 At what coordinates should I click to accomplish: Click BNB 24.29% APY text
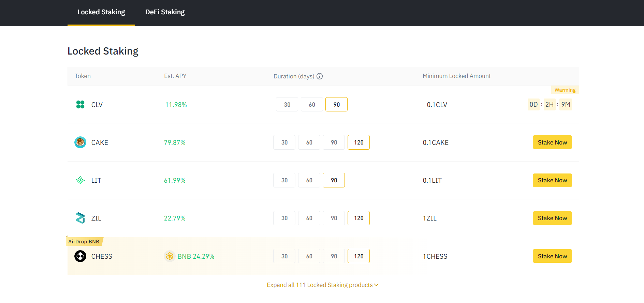(196, 256)
